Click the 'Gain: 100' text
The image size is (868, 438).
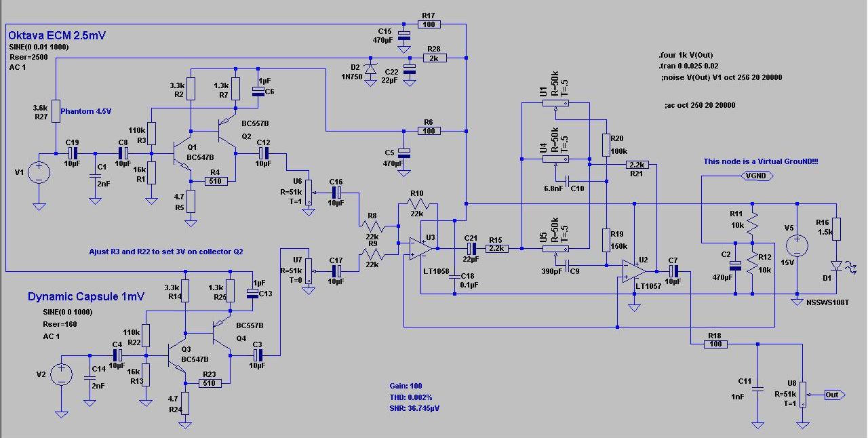click(x=406, y=386)
